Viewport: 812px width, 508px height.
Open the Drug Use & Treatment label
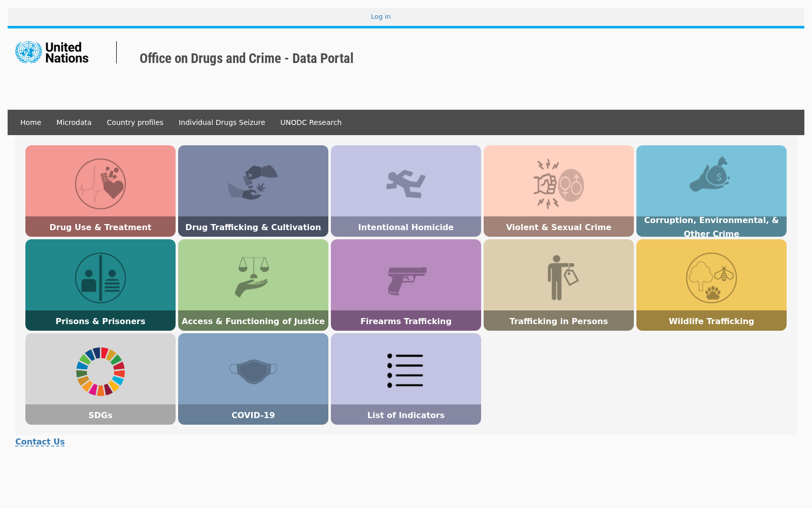(100, 227)
